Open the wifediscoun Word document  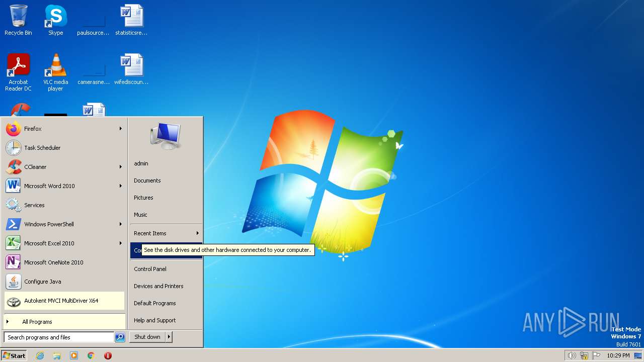coord(131,69)
